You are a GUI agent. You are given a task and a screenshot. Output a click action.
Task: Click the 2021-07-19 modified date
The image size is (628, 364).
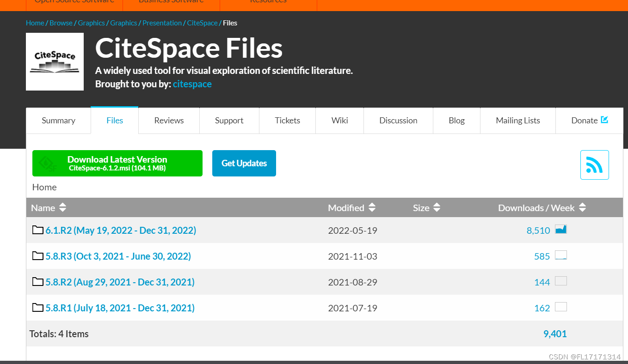(x=352, y=308)
